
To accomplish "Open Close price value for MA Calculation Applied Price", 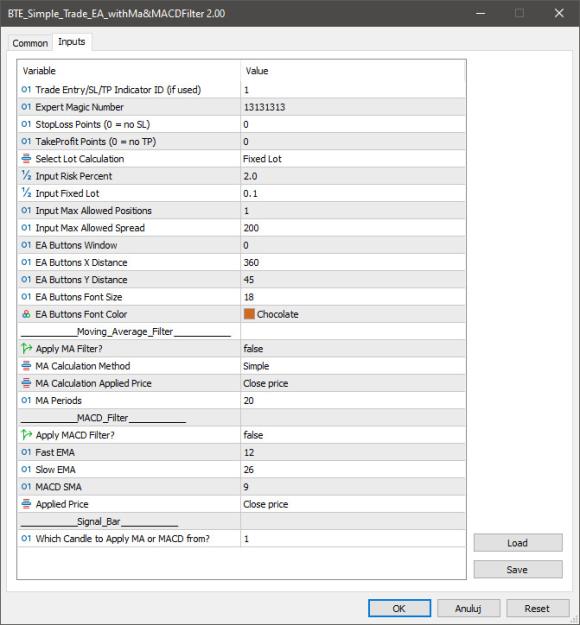I will click(x=353, y=383).
